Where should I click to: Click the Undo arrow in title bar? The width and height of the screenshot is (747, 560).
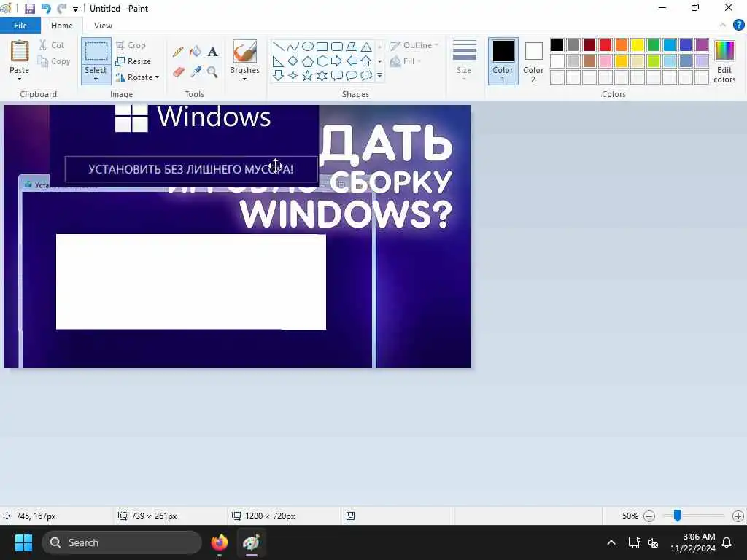pyautogui.click(x=46, y=9)
